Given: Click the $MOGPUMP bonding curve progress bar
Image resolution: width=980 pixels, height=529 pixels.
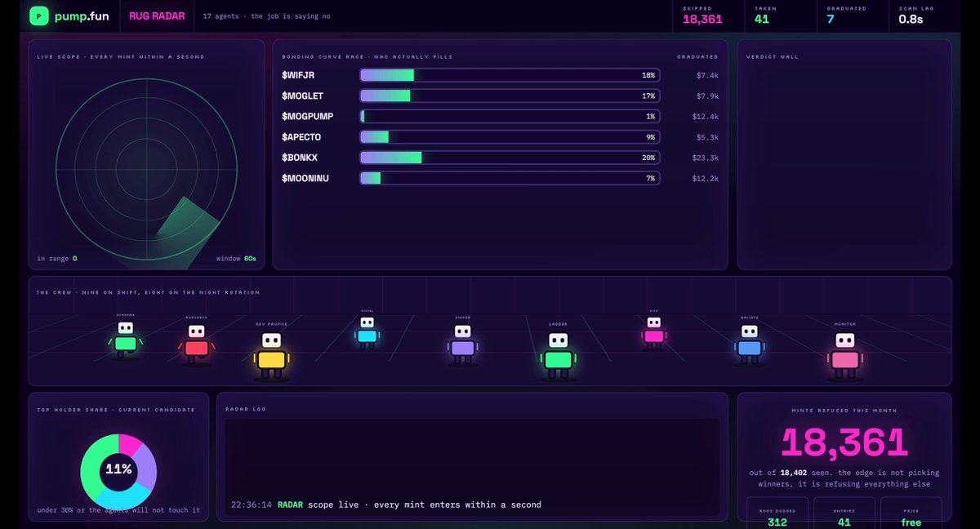Looking at the screenshot, I should coord(510,116).
